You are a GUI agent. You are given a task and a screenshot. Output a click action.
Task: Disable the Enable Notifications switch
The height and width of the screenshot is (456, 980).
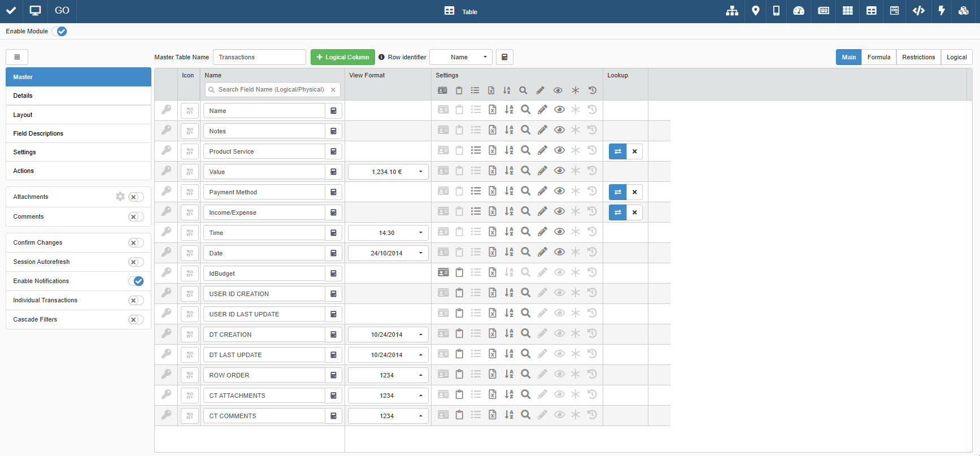(136, 281)
